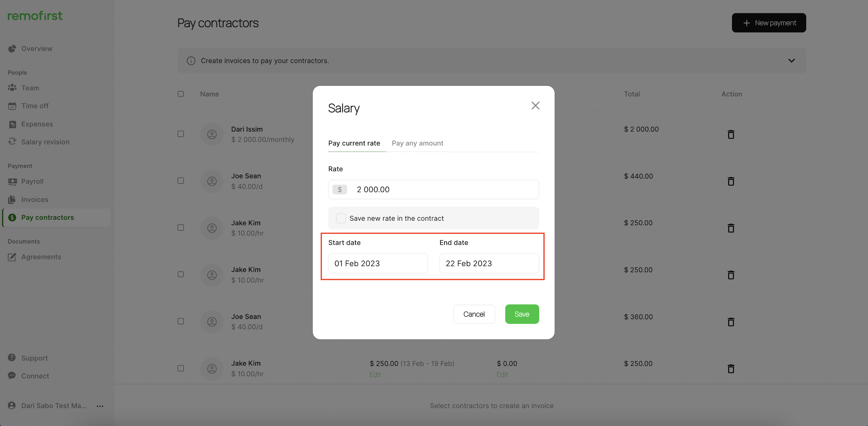Viewport: 868px width, 426px height.
Task: Open Team from the sidebar icon
Action: (x=12, y=88)
